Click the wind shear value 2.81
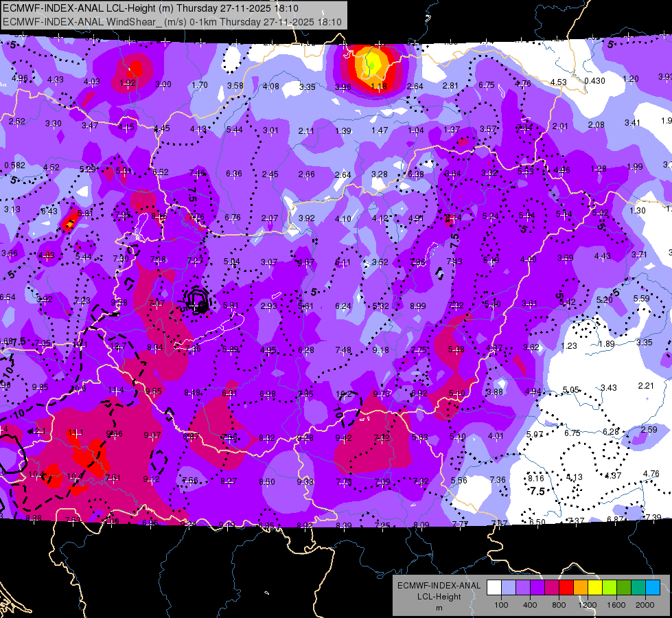672x618 pixels. pyautogui.click(x=450, y=85)
